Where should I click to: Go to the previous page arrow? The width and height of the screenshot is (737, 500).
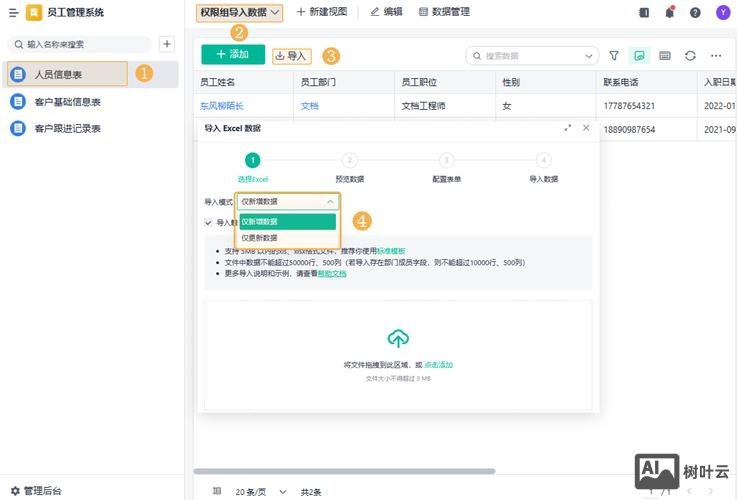689,491
